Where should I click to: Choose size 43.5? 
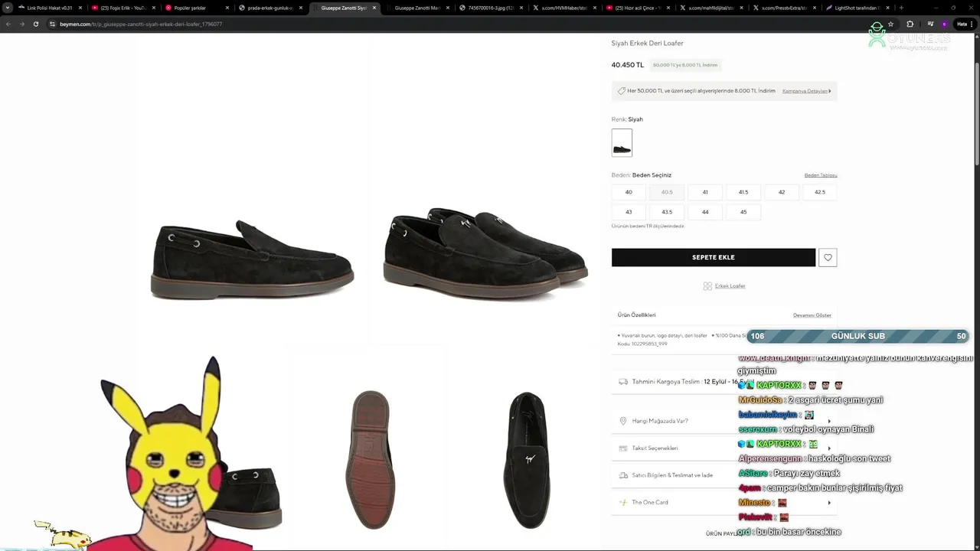click(x=667, y=212)
